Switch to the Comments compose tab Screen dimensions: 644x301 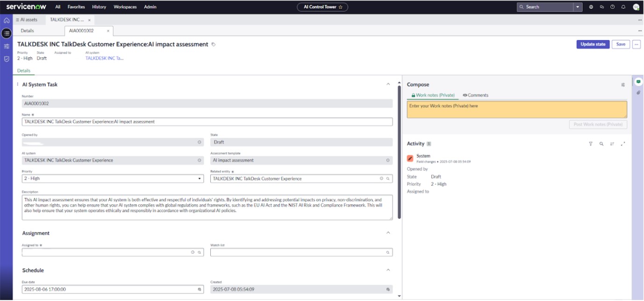476,95
